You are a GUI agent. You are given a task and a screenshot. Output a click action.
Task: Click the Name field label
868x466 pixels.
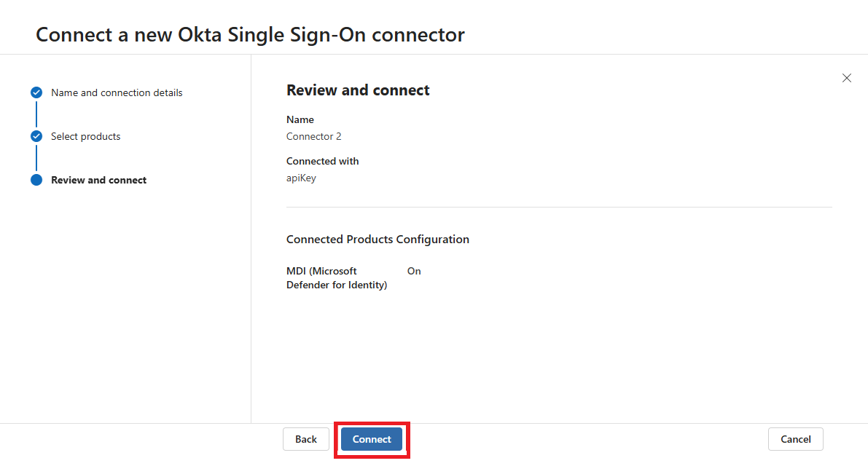click(x=300, y=119)
